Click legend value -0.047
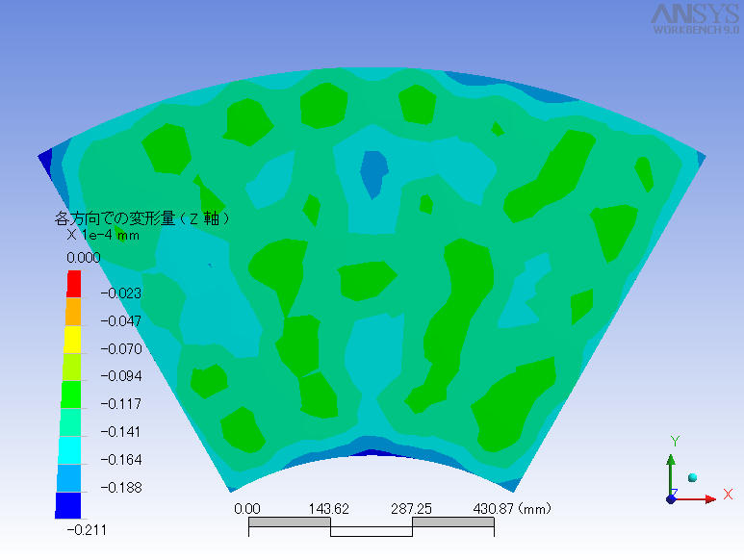This screenshot has height=560, width=744. (121, 321)
